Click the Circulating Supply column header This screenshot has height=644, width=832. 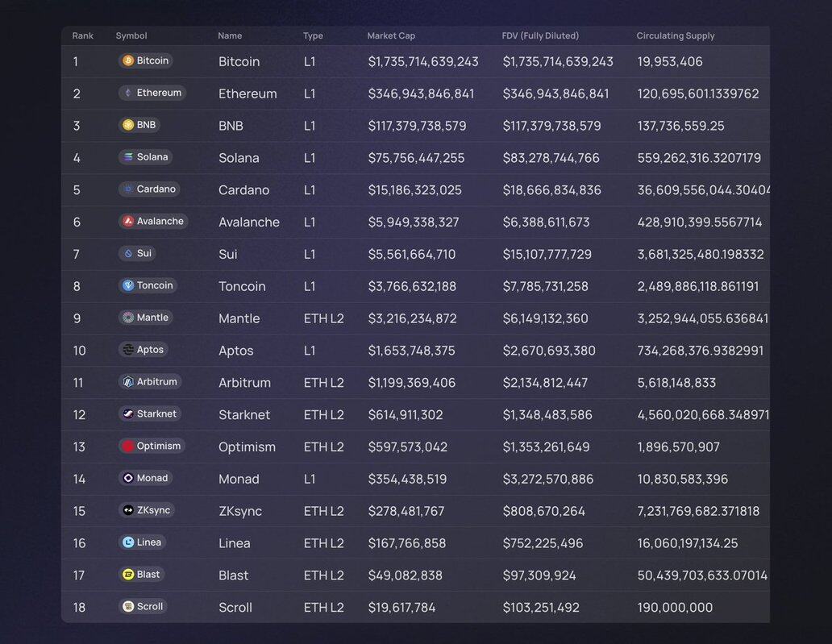[676, 35]
